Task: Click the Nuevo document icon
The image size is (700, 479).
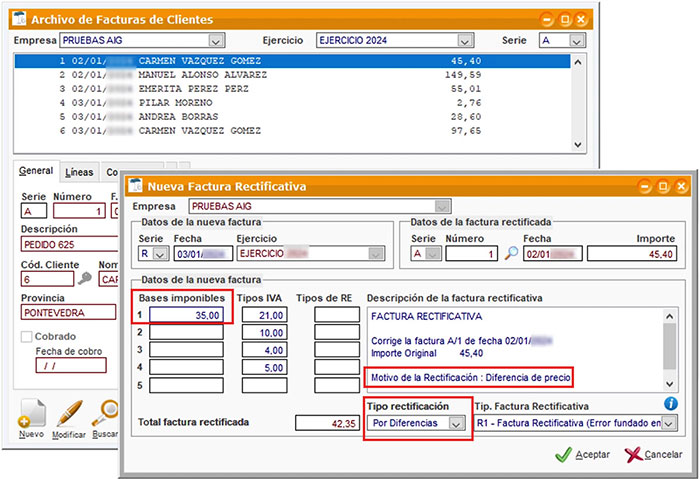Action: click(32, 414)
